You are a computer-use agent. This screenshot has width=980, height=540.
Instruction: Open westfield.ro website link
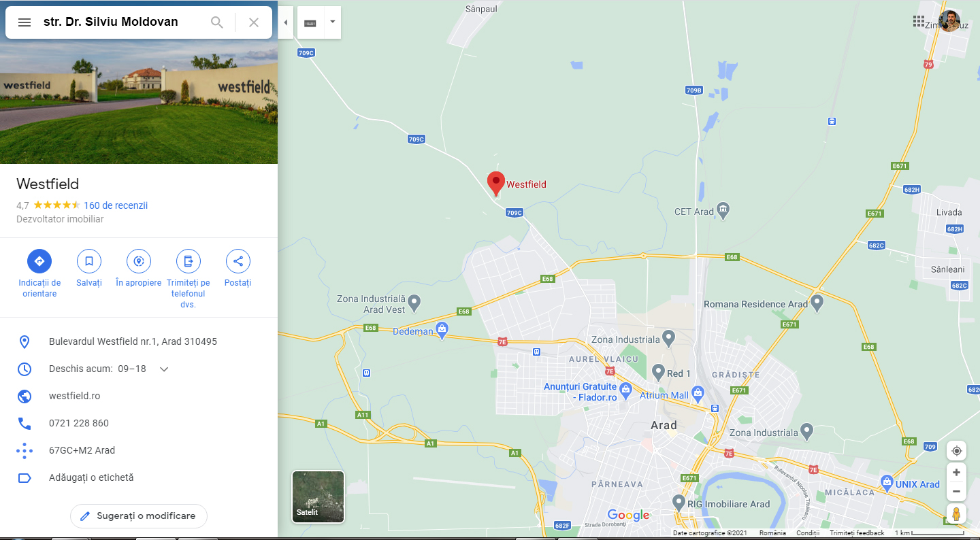(x=75, y=396)
